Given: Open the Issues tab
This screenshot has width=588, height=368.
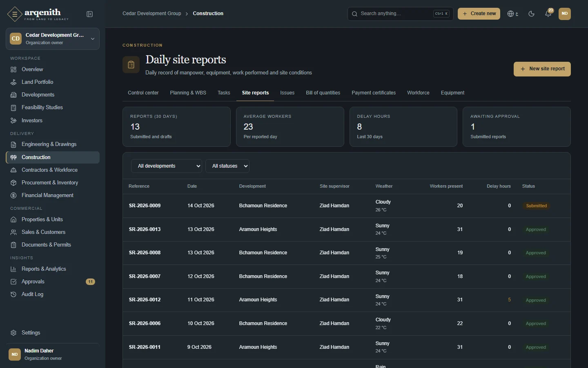Looking at the screenshot, I should coord(287,93).
